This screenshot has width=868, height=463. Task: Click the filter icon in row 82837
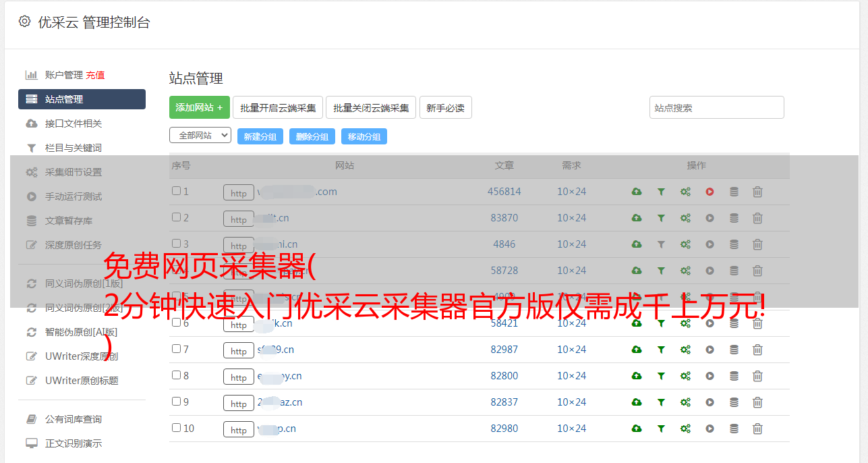(x=661, y=402)
